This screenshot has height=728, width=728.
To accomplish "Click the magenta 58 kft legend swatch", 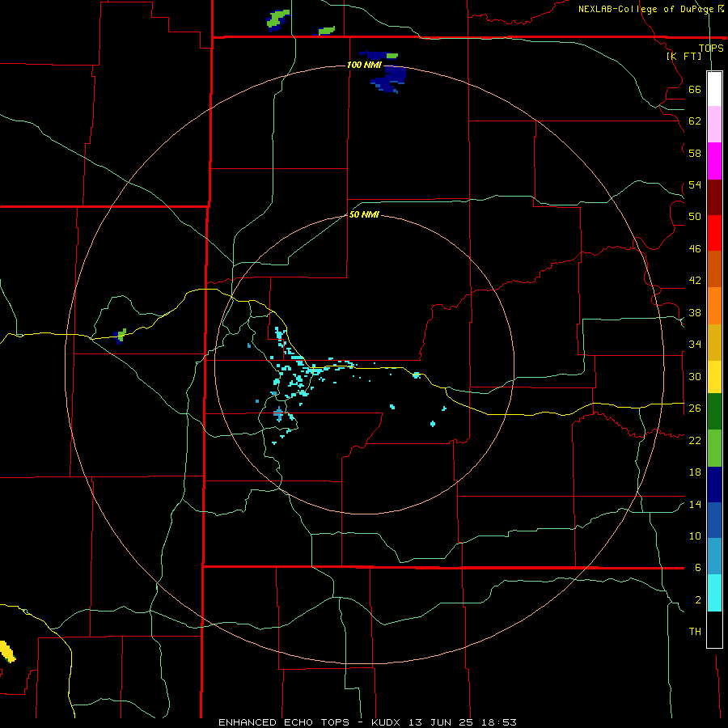I will point(714,161).
